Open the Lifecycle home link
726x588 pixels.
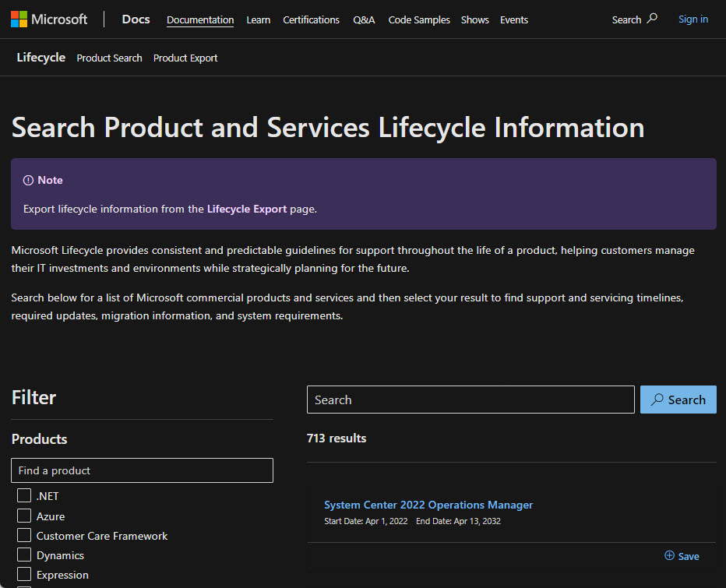click(41, 58)
